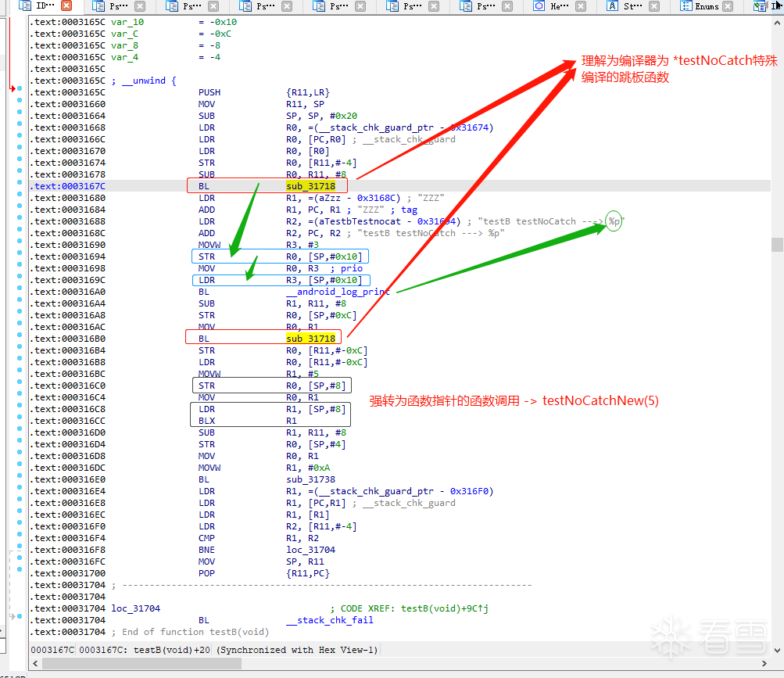Click the list icon on the Enums tab
Image resolution: width=784 pixels, height=678 pixels.
686,6
